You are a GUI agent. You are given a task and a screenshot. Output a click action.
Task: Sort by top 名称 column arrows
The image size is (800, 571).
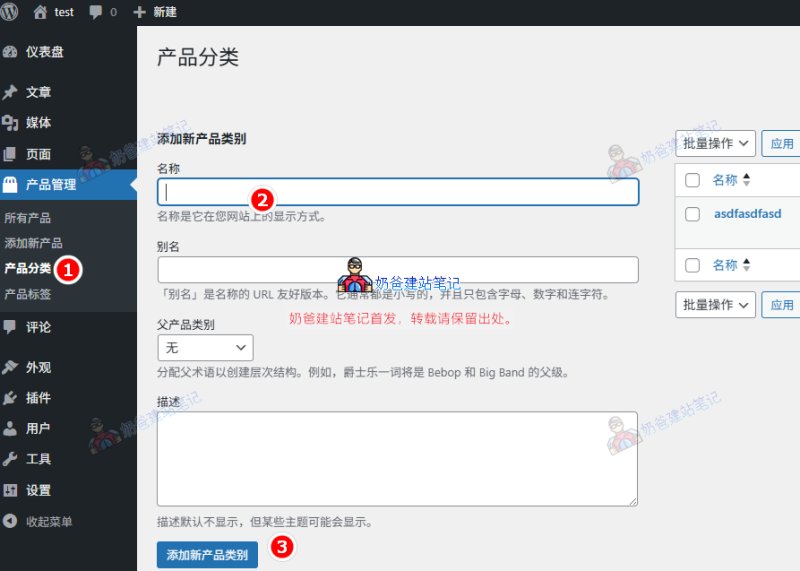coord(746,180)
